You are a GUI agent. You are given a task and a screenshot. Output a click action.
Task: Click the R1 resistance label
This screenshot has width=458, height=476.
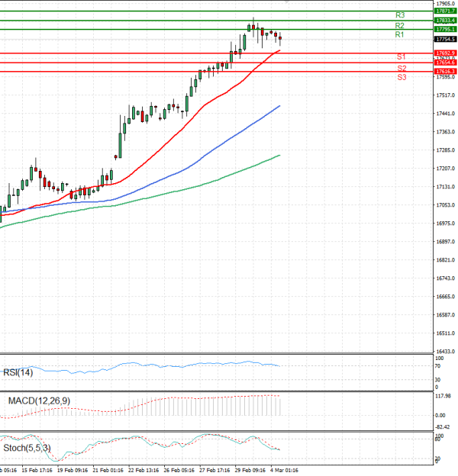click(x=399, y=34)
